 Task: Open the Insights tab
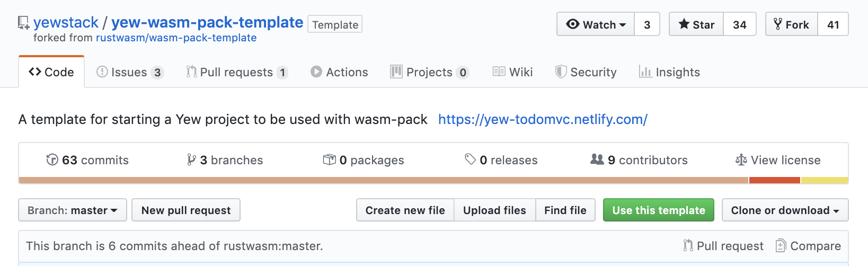[x=669, y=72]
